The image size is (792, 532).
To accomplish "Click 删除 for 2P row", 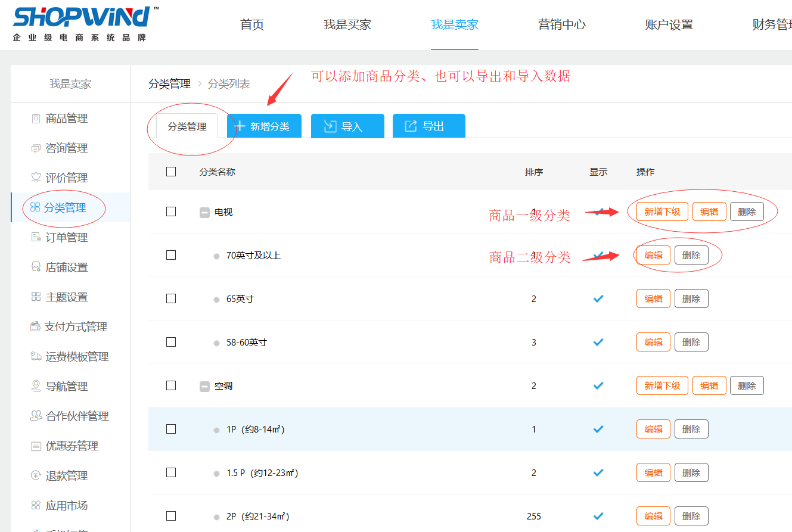I will point(691,516).
